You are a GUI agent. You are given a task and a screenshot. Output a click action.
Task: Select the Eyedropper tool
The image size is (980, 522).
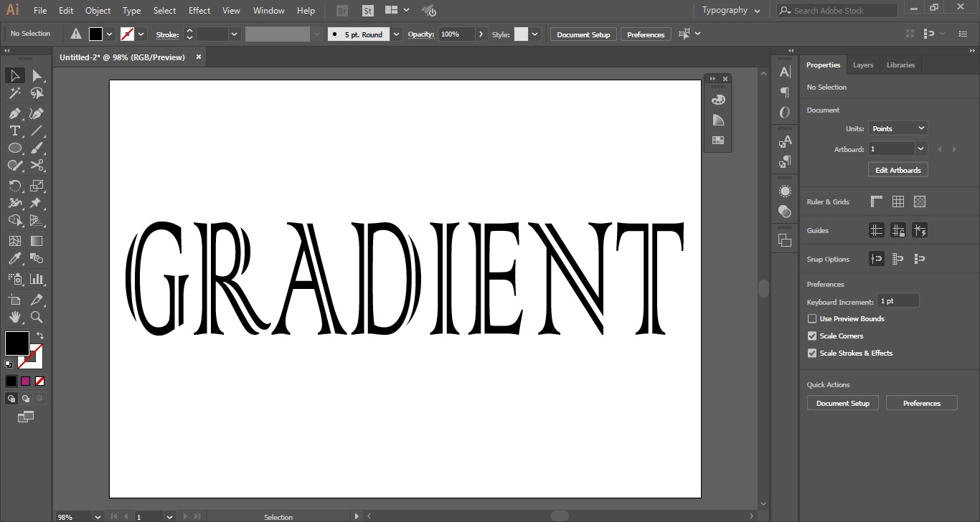point(15,258)
